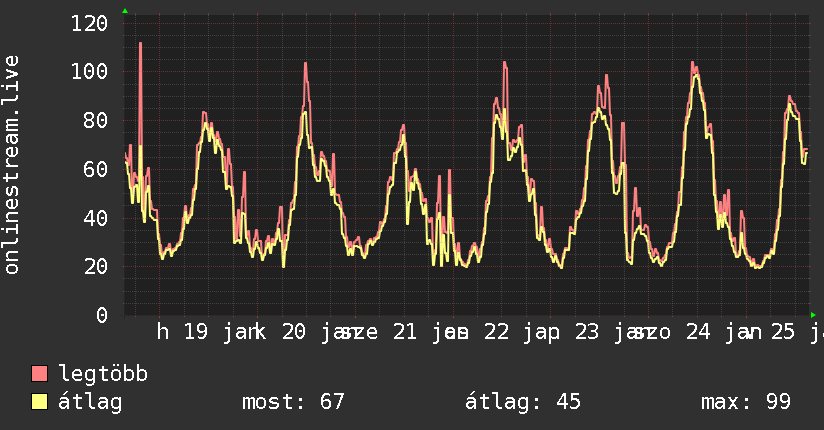The height and width of the screenshot is (430, 824).
Task: Click the y-axis label 40
Action: click(96, 218)
